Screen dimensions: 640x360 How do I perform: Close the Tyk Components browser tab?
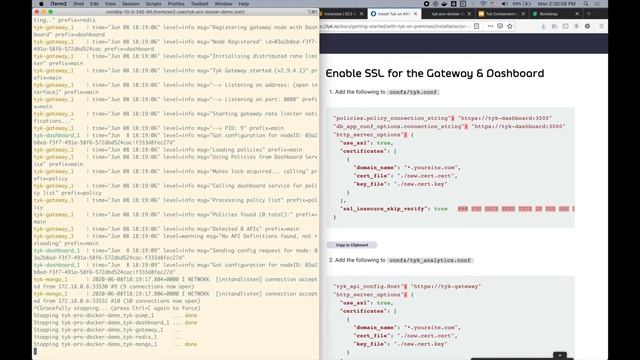tap(523, 14)
